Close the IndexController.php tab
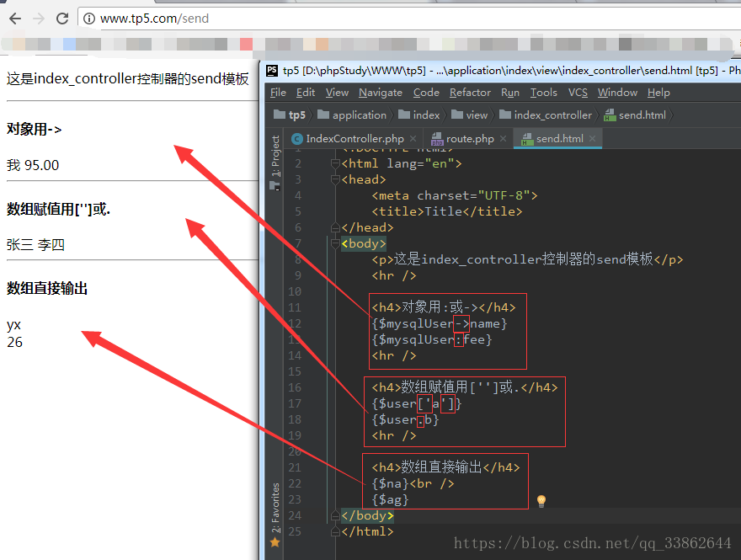This screenshot has height=560, width=741. [413, 138]
